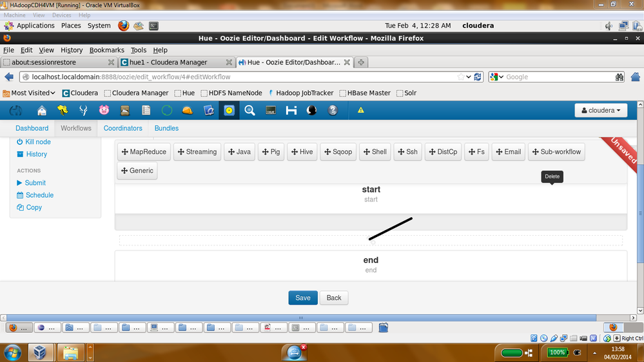Screen dimensions: 644x362
Task: Reload the page with refresh icon
Action: pyautogui.click(x=478, y=77)
